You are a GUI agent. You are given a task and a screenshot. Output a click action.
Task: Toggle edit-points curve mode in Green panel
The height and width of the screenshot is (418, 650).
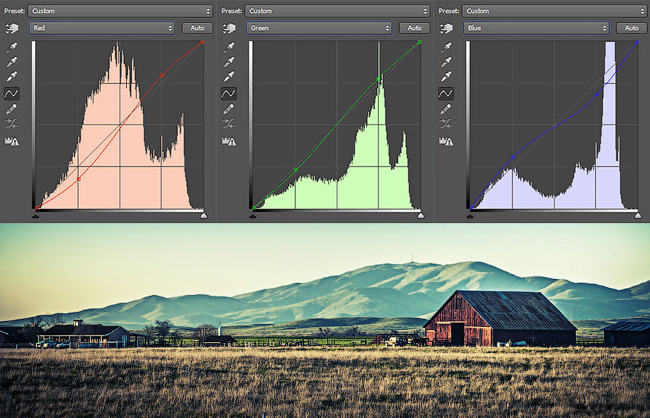[x=228, y=93]
